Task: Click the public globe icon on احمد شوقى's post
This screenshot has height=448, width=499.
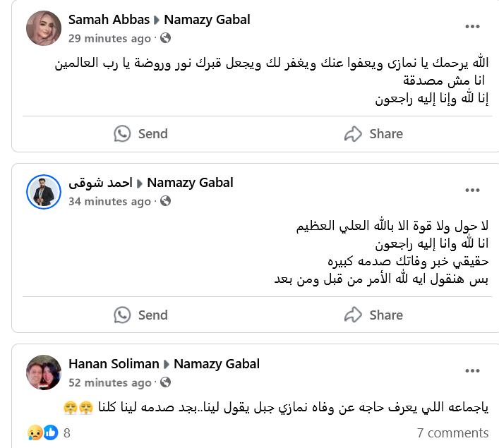Action: point(165,201)
